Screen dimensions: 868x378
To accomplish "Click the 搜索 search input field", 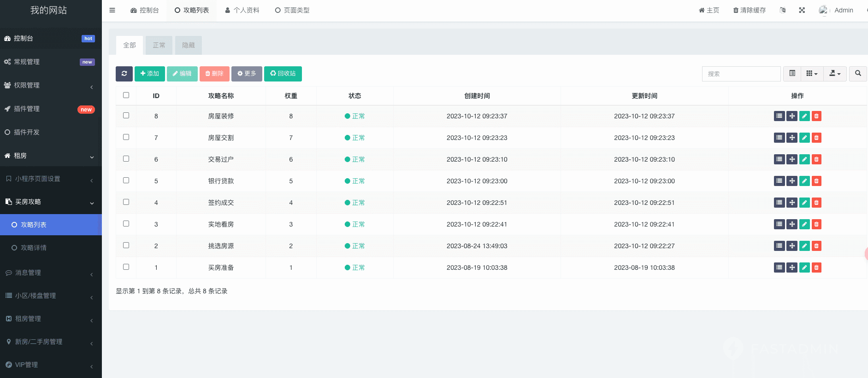I will click(x=741, y=74).
